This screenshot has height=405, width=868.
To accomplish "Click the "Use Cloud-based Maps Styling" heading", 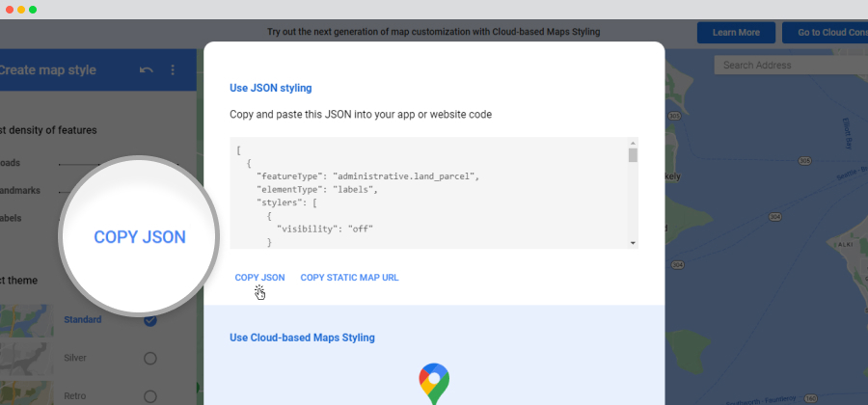I will coord(302,337).
